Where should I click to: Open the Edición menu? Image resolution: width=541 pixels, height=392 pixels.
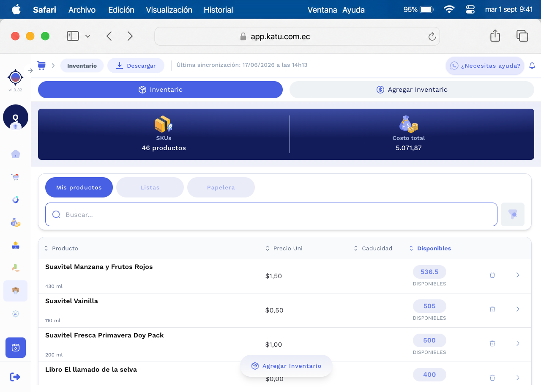121,10
